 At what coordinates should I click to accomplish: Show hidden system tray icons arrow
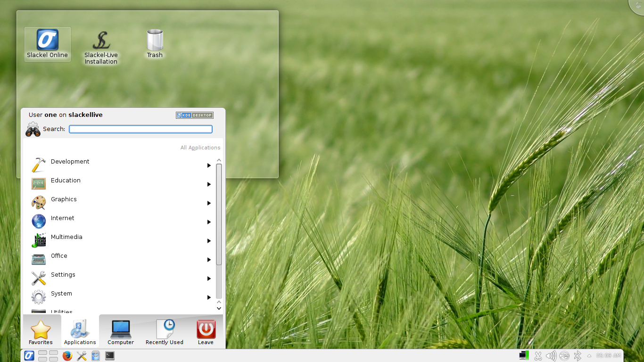[x=589, y=355]
